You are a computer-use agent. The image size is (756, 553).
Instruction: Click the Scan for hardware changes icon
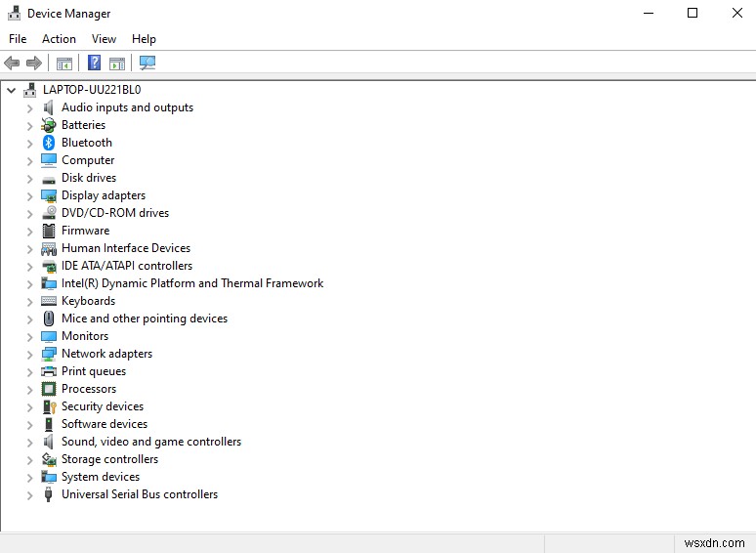pyautogui.click(x=147, y=63)
